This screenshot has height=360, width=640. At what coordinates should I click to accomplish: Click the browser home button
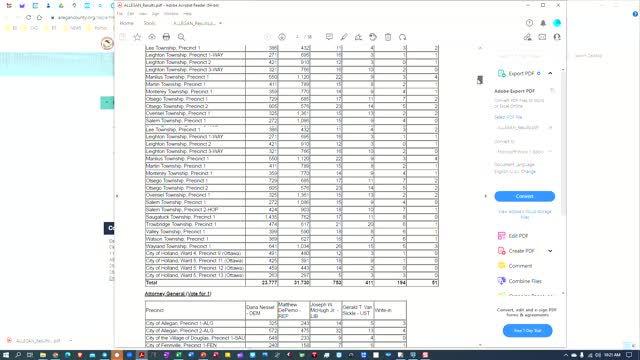(x=39, y=18)
